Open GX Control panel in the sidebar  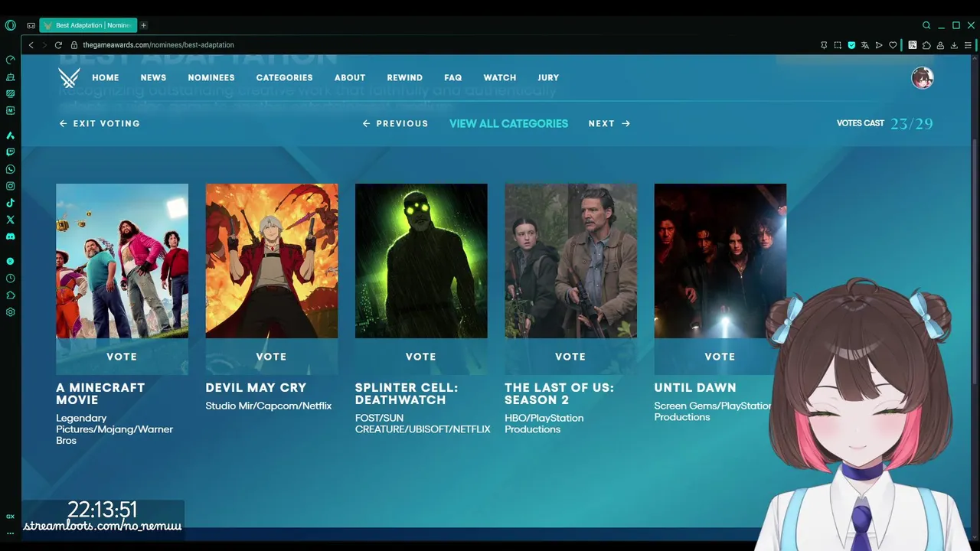(x=10, y=93)
